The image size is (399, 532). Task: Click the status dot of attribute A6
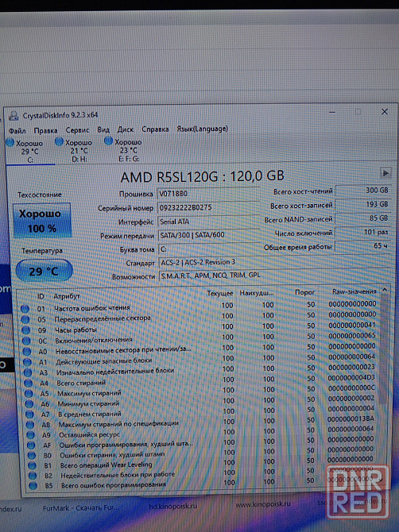click(x=29, y=404)
